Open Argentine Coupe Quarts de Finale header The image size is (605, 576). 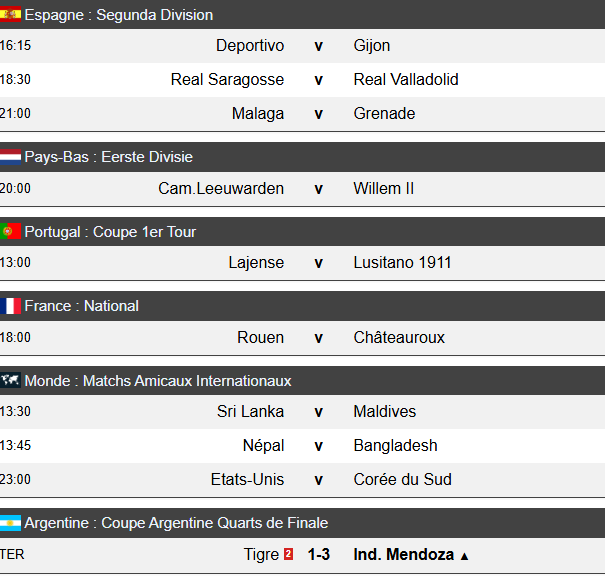(176, 523)
